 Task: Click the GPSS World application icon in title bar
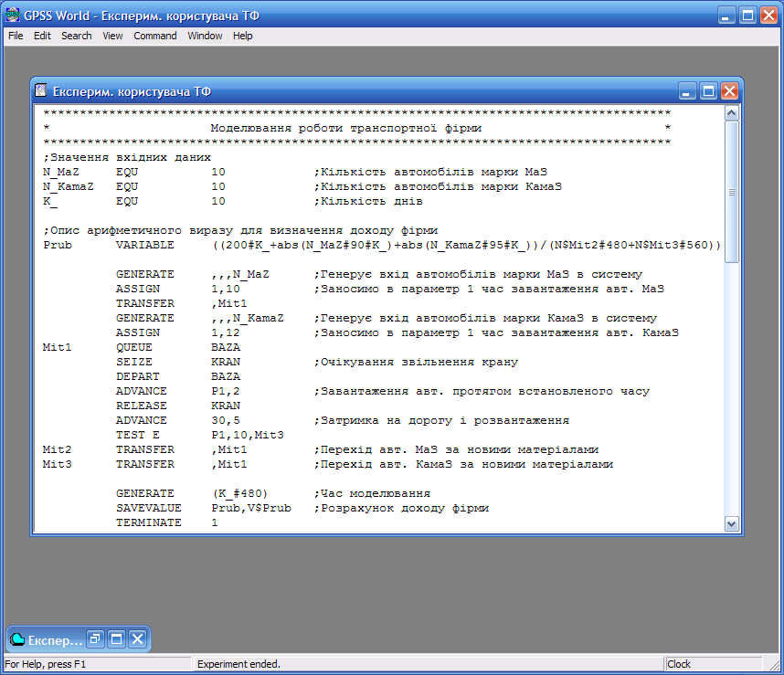[x=13, y=16]
